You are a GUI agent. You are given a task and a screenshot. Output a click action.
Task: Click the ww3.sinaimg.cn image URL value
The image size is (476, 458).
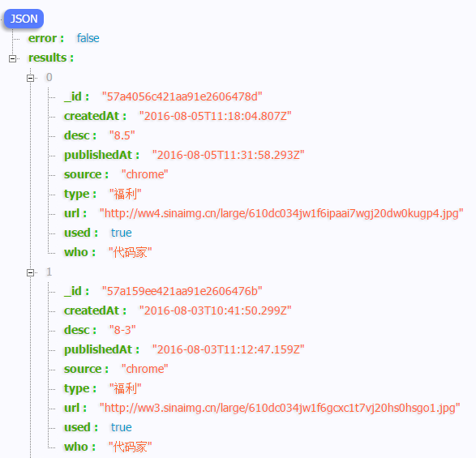[x=280, y=408]
